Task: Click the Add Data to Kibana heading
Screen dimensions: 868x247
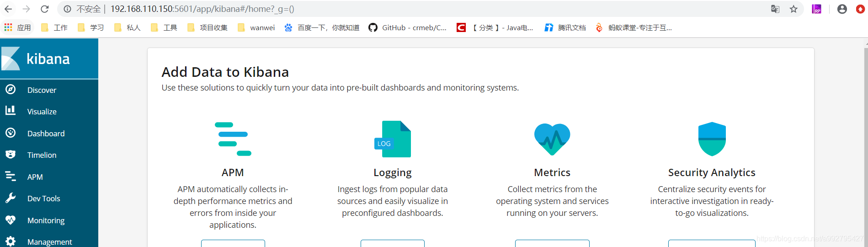Action: (x=225, y=72)
